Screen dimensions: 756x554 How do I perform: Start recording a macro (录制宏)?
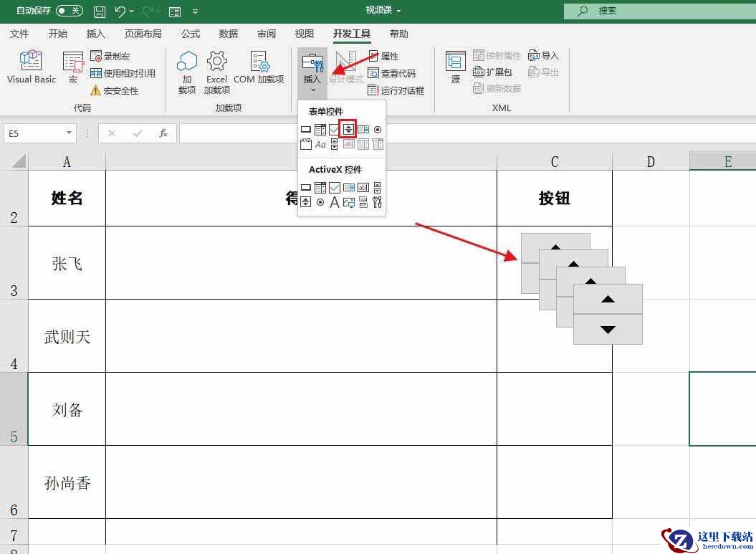point(110,57)
